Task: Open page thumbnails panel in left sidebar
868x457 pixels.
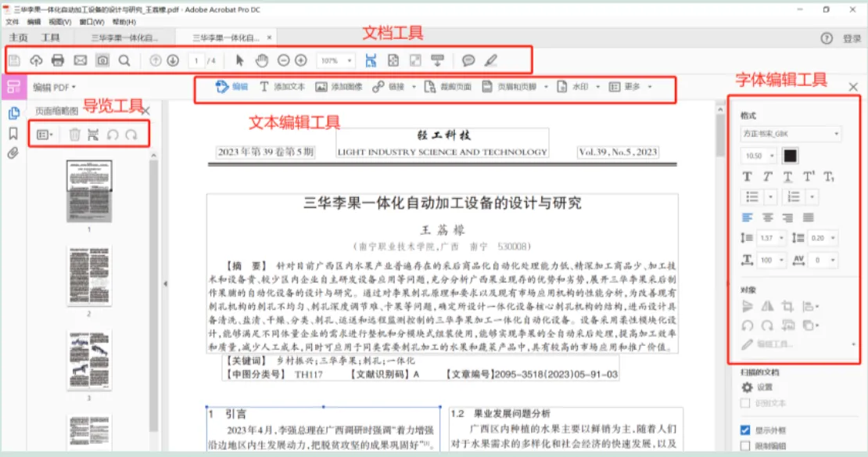Action: tap(14, 113)
